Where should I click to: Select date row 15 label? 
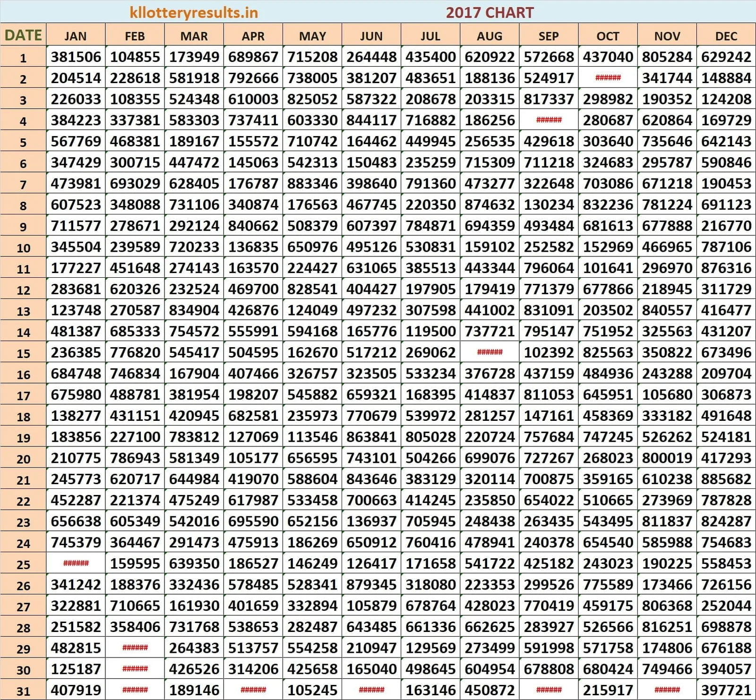[23, 353]
